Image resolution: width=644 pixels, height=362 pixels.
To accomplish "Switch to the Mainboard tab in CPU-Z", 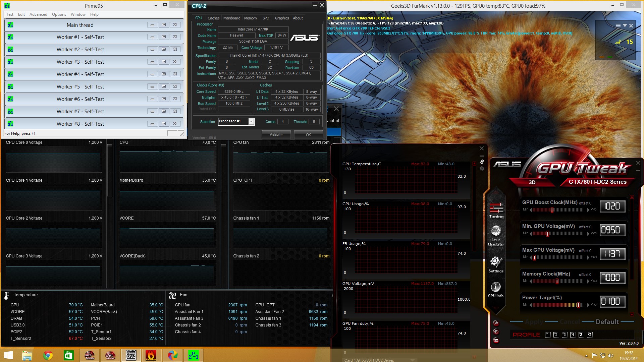I will pos(232,18).
